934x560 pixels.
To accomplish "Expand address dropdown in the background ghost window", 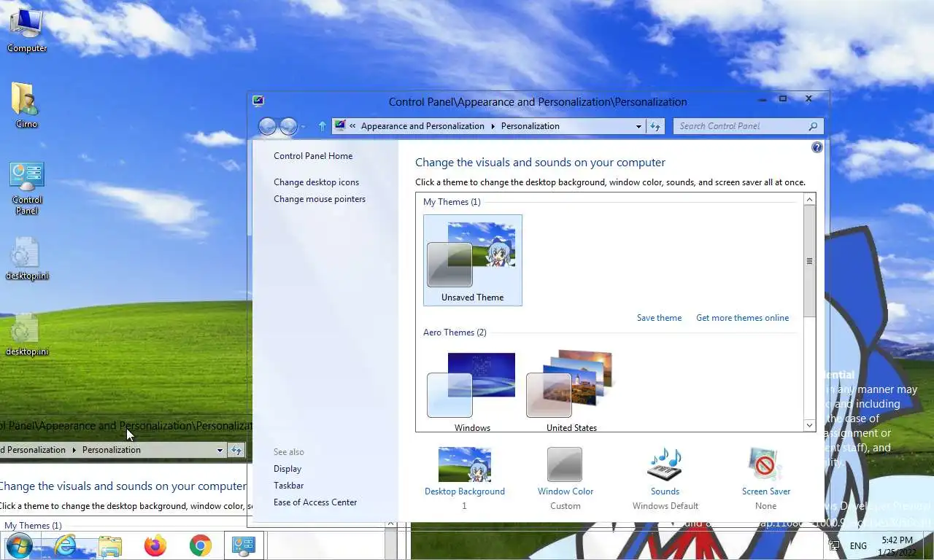I will (220, 450).
